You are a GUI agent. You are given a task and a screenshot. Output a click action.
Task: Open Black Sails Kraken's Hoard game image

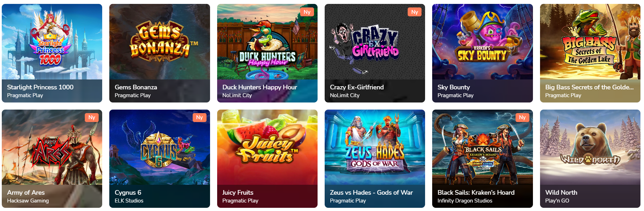point(483,147)
